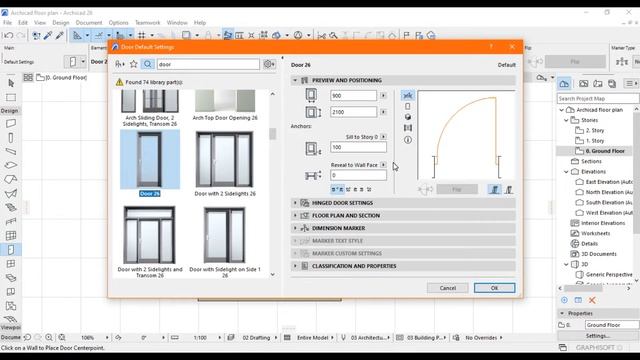This screenshot has height=360, width=640.
Task: Select Door with Sidelight on Side 1 thumbnail
Action: point(224,235)
